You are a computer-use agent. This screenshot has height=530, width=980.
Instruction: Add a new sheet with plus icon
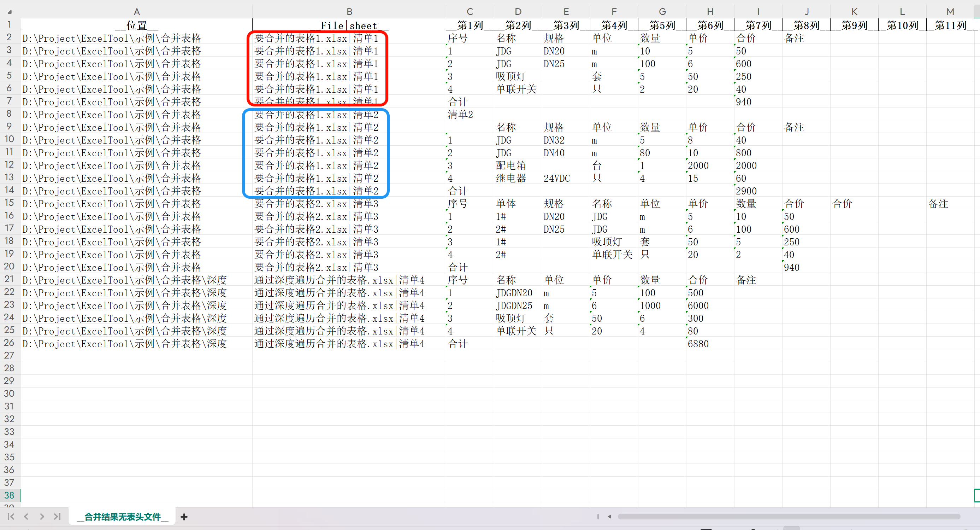coord(184,517)
